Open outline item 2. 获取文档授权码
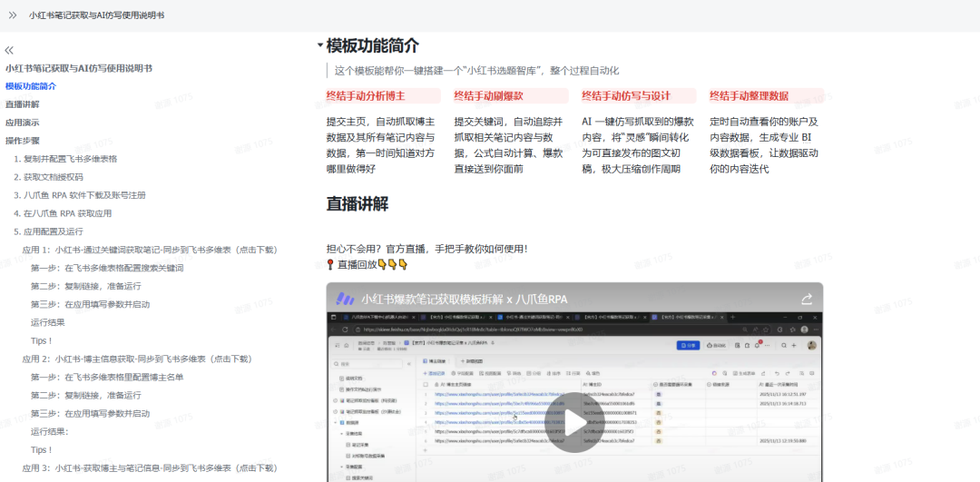 coord(48,177)
